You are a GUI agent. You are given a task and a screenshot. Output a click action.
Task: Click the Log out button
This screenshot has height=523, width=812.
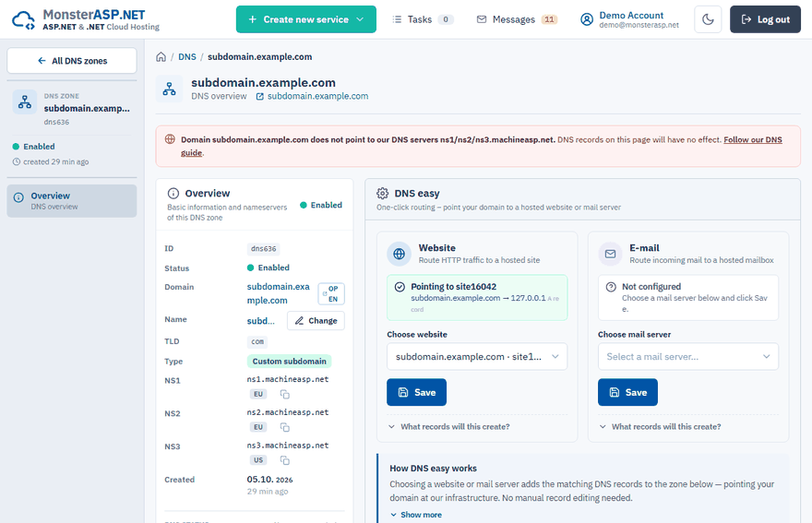point(765,19)
